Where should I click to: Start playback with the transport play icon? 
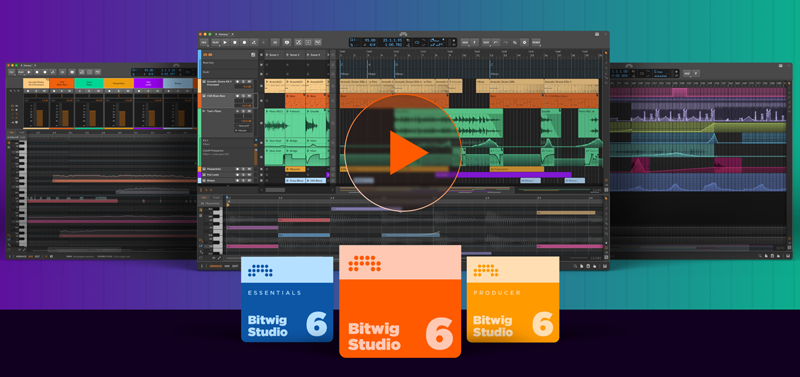[225, 42]
